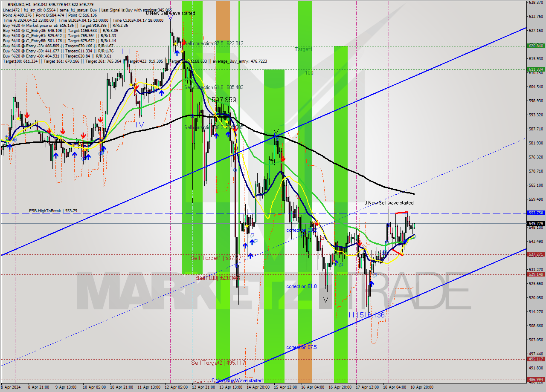Image resolution: width=546 pixels, height=392 pixels.
Task: Click '8 Apr 2024' on time axis
Action: click(x=10, y=387)
